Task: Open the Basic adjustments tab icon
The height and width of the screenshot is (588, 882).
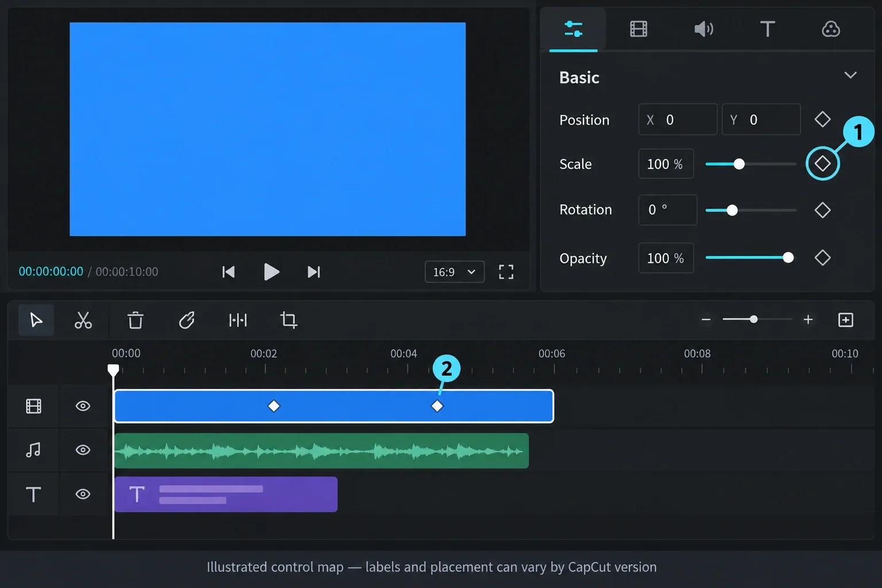Action: tap(574, 29)
